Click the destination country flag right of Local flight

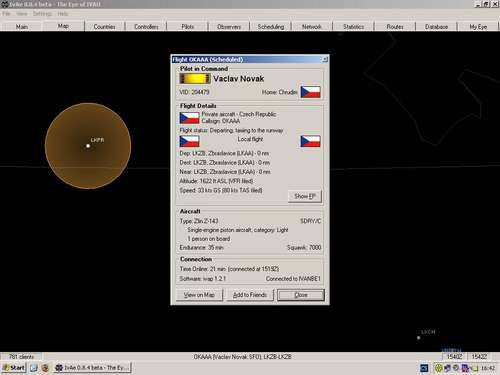click(310, 141)
